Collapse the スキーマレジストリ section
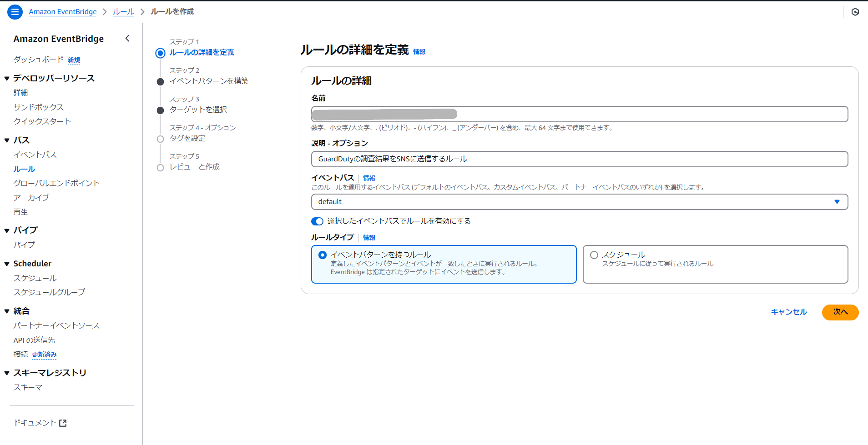This screenshot has height=445, width=868. click(x=7, y=373)
